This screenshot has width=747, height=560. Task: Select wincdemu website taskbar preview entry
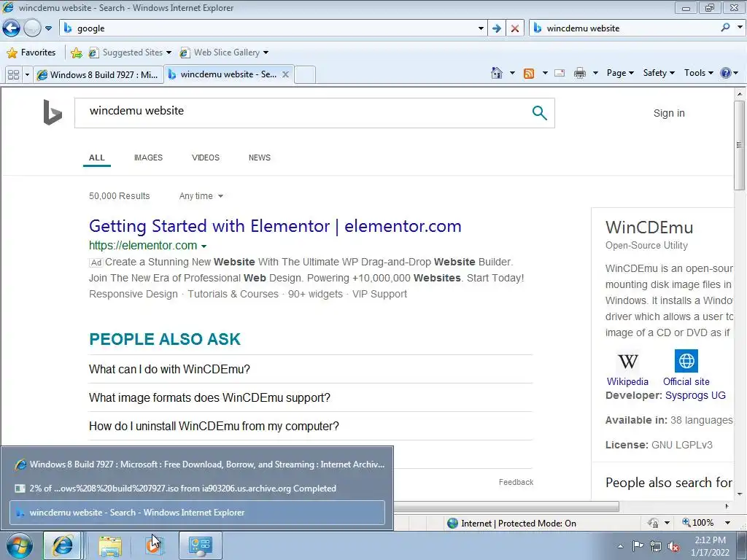tap(197, 513)
